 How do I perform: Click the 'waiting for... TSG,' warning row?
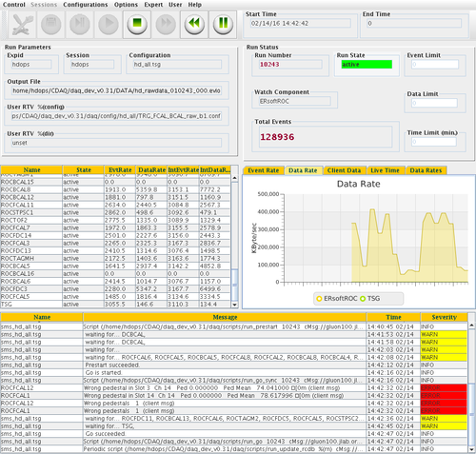pyautogui.click(x=234, y=426)
